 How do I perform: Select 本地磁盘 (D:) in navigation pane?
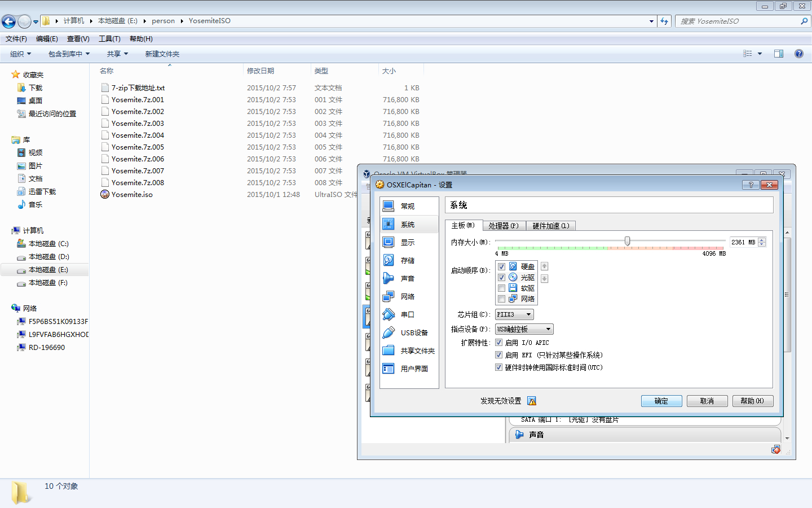coord(49,257)
